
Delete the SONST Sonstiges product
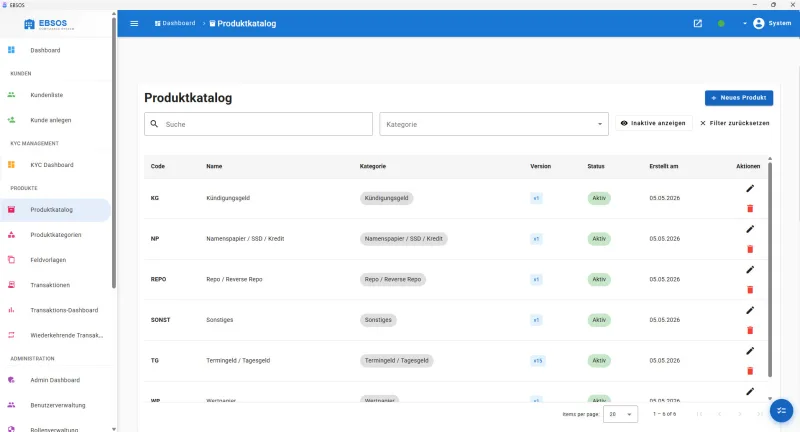pos(750,330)
